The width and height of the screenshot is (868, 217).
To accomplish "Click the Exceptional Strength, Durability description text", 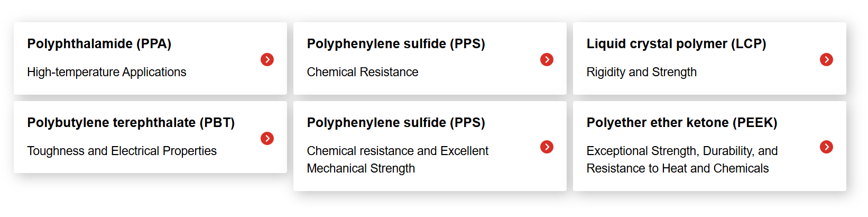I will click(x=682, y=159).
